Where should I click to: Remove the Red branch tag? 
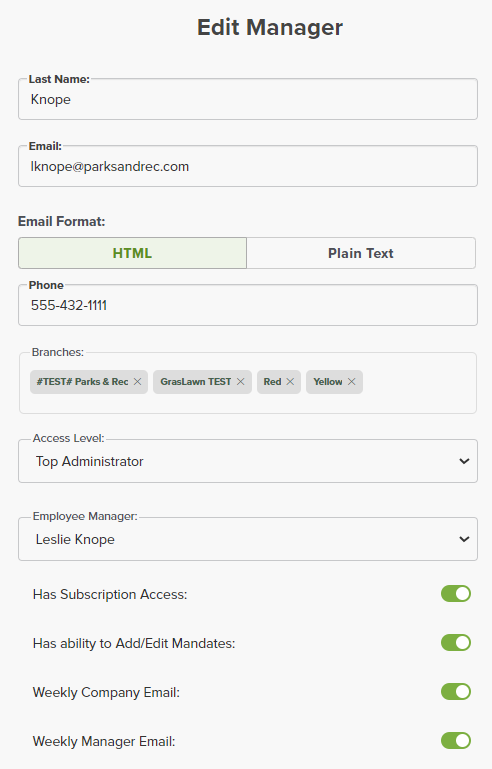(290, 382)
